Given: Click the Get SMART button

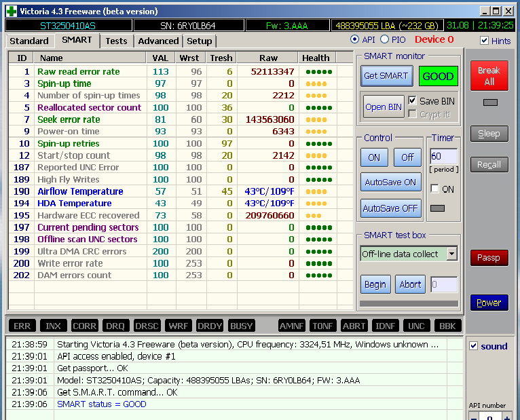Looking at the screenshot, I should click(386, 76).
